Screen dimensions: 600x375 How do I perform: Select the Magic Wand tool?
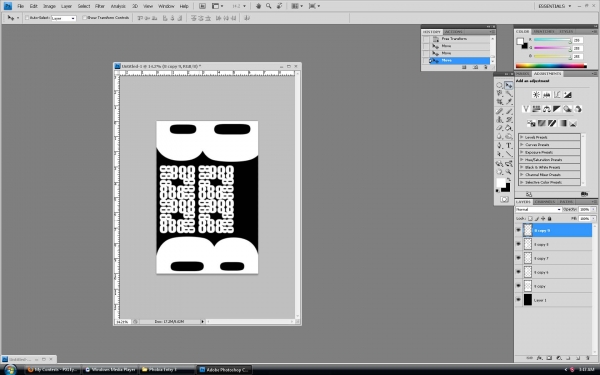click(509, 94)
